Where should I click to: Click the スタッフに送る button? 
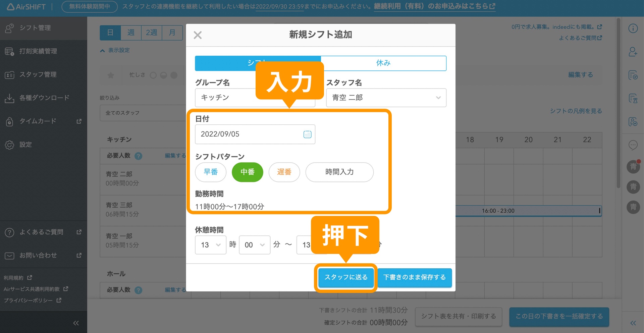[x=346, y=278]
